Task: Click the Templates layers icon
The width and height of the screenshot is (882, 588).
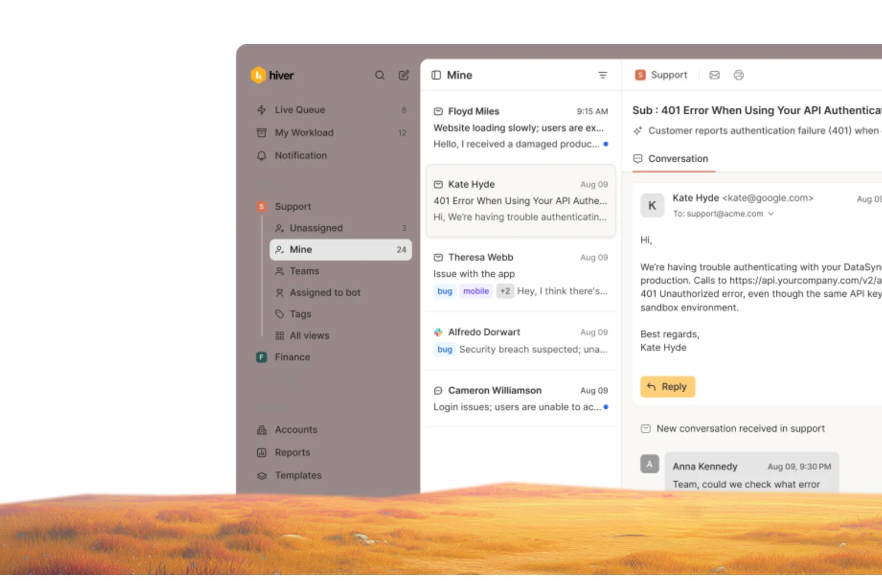Action: (261, 475)
